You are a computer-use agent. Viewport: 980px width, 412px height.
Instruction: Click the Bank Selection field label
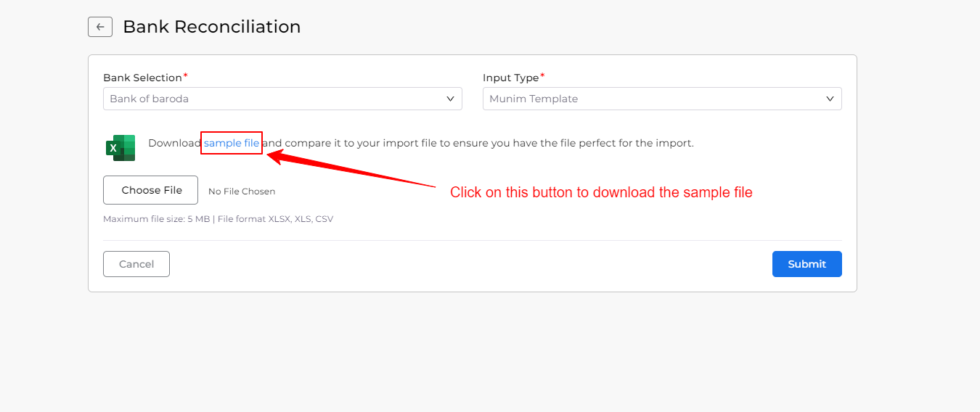click(142, 78)
